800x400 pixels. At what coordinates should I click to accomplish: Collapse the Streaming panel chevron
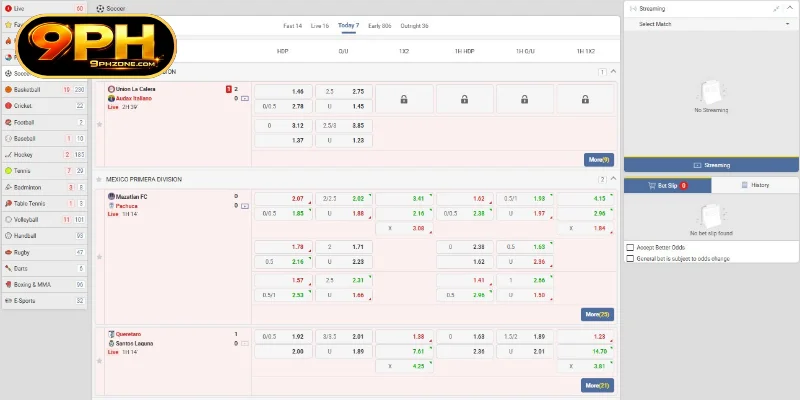tap(790, 9)
